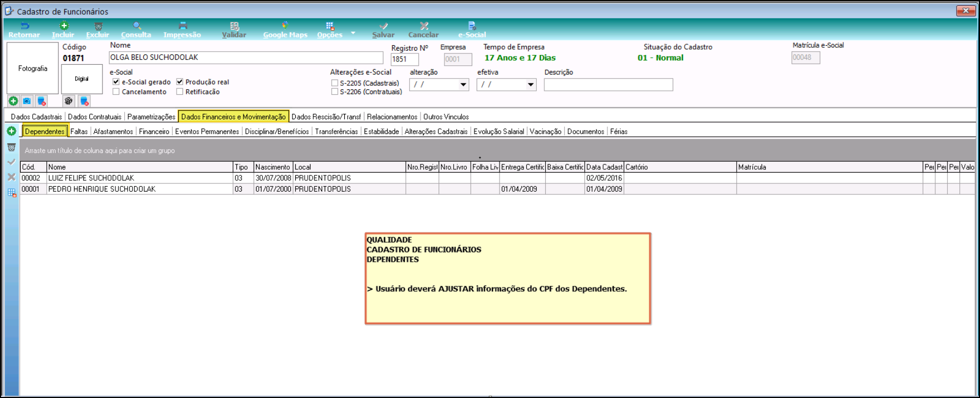
Task: Click the Entrega Certific 01/04/2009 cell
Action: (522, 189)
